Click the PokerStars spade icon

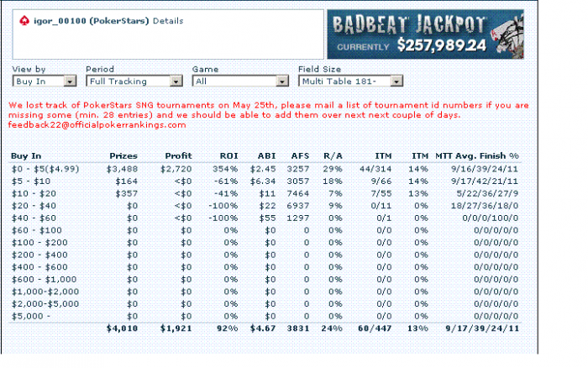[x=24, y=20]
